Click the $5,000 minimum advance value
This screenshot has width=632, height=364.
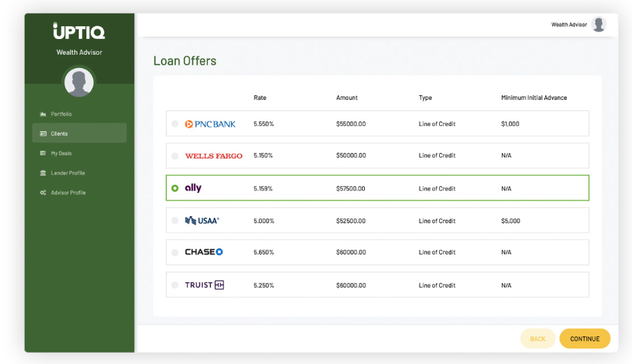point(510,221)
